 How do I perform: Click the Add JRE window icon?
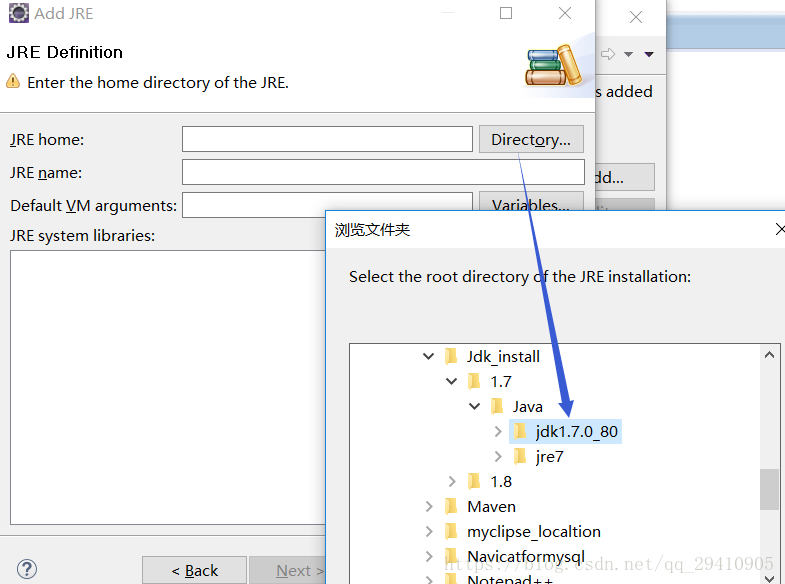[19, 13]
